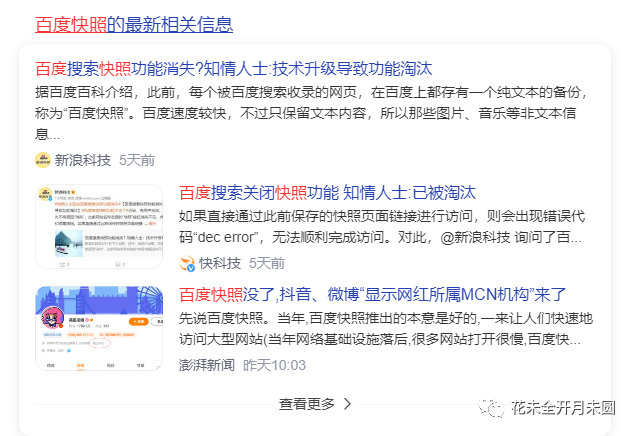The image size is (636, 436).
Task: Open the 百度快照的最新相关信息 heading link
Action: (x=134, y=25)
